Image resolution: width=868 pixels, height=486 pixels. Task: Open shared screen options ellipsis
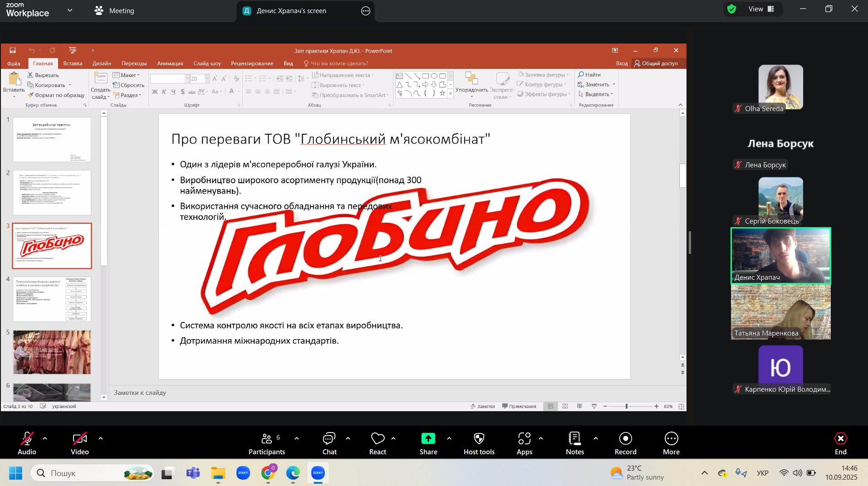click(366, 11)
